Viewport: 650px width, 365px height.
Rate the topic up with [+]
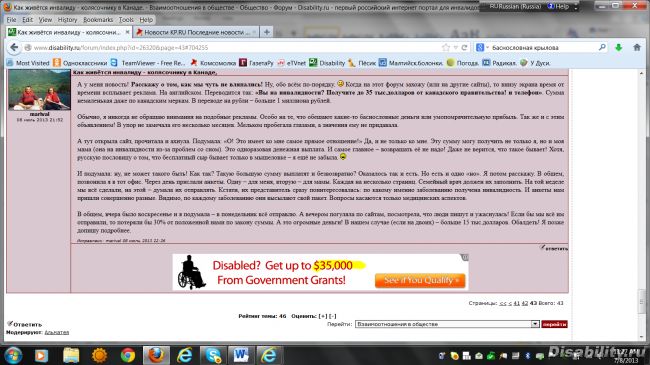(x=323, y=316)
